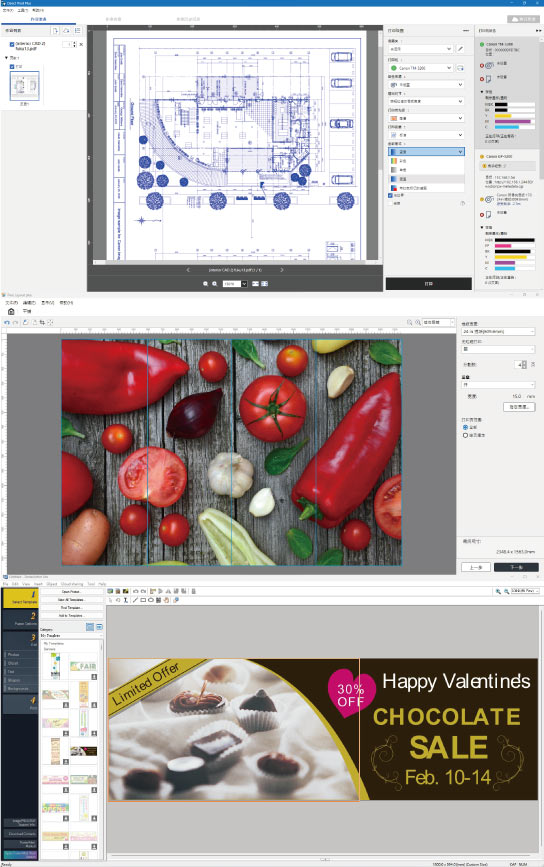The width and height of the screenshot is (544, 867).
Task: Open the pencil edit icon beside preset dropdown
Action: point(460,49)
